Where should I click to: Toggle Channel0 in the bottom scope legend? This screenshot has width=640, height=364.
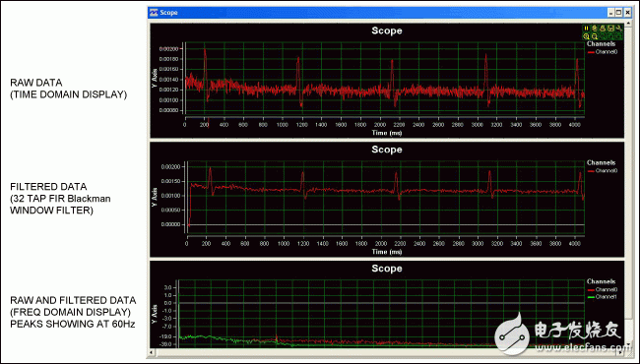tap(607, 290)
